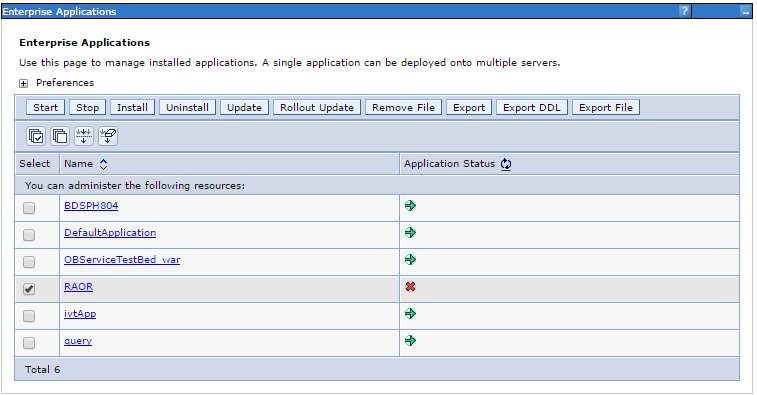The width and height of the screenshot is (757, 395).
Task: Open the ivtApp link
Action: coord(80,314)
